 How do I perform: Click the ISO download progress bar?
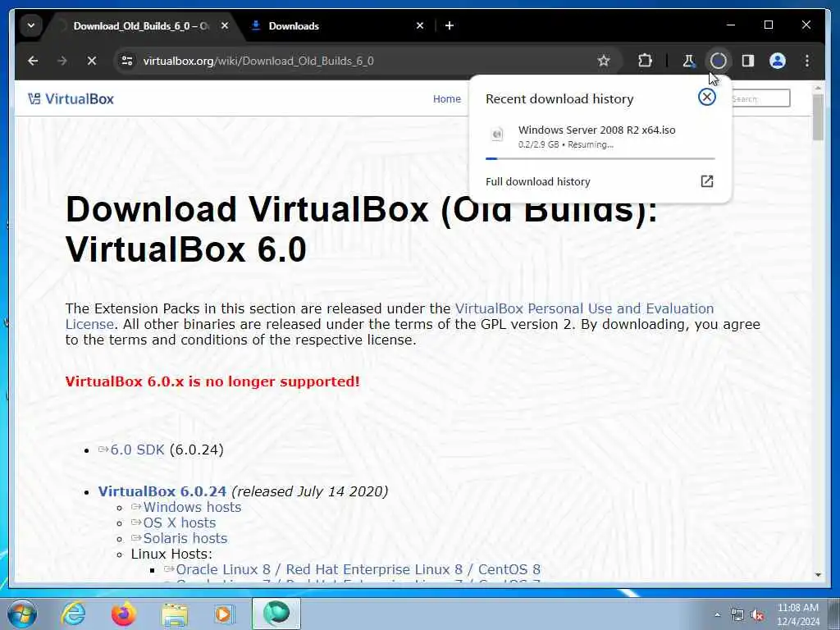pyautogui.click(x=600, y=158)
